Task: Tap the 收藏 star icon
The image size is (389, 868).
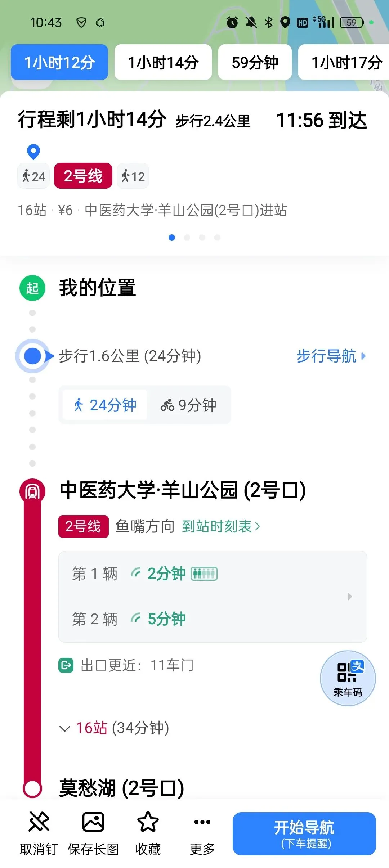Action: click(x=148, y=822)
